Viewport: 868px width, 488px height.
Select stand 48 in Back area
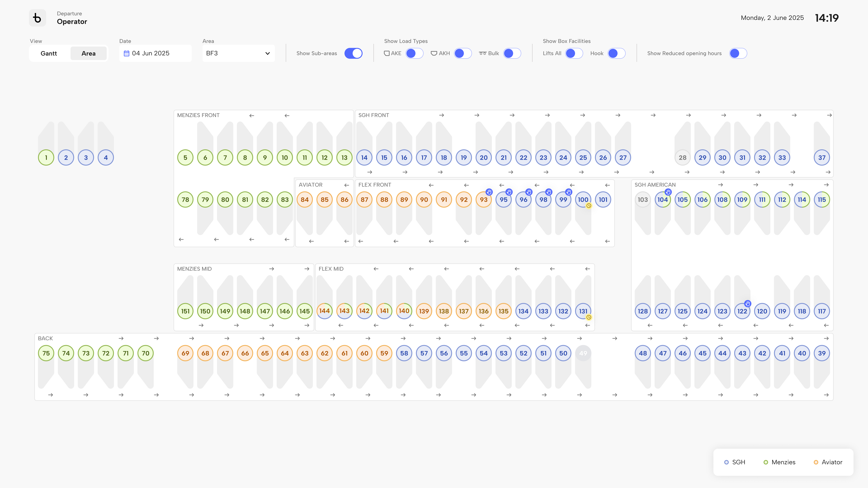(643, 353)
